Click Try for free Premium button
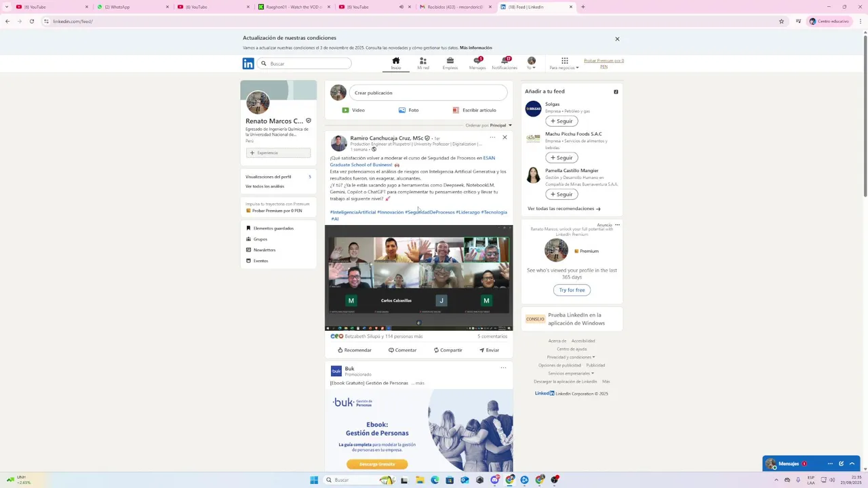The width and height of the screenshot is (868, 488). (x=572, y=290)
